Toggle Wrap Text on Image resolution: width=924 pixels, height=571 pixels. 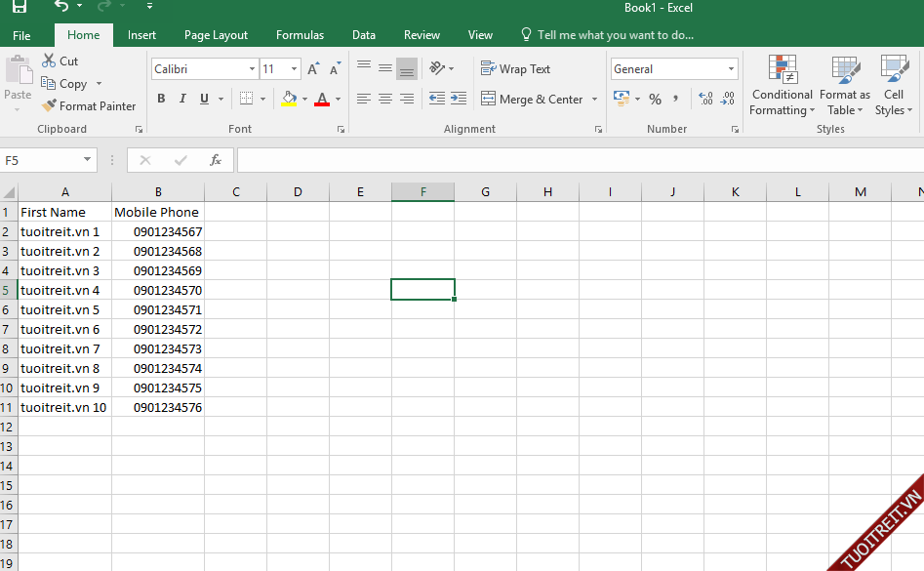[x=515, y=69]
